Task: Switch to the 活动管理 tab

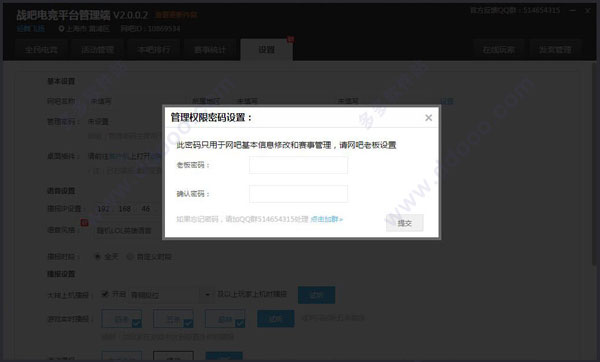Action: click(97, 50)
